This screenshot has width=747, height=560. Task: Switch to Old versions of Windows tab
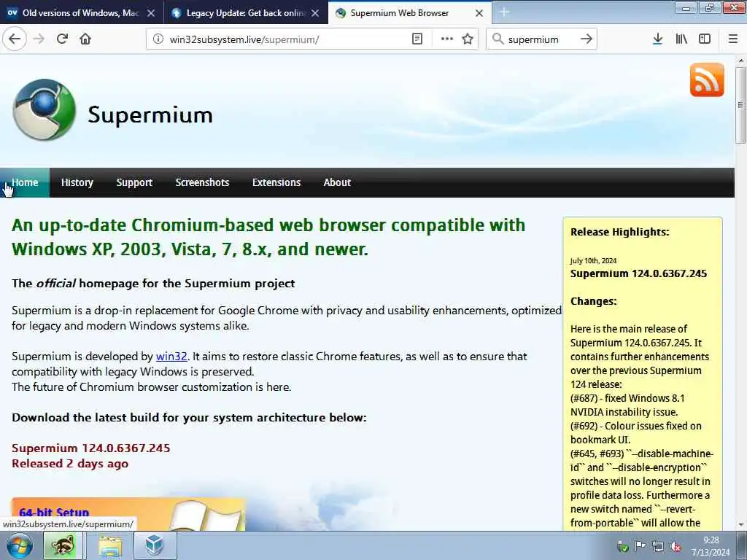click(81, 13)
